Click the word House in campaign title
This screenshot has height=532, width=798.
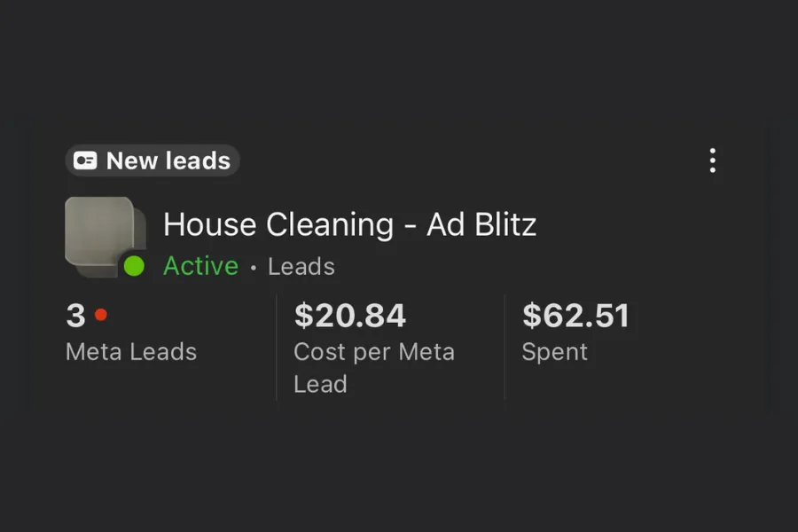207,224
